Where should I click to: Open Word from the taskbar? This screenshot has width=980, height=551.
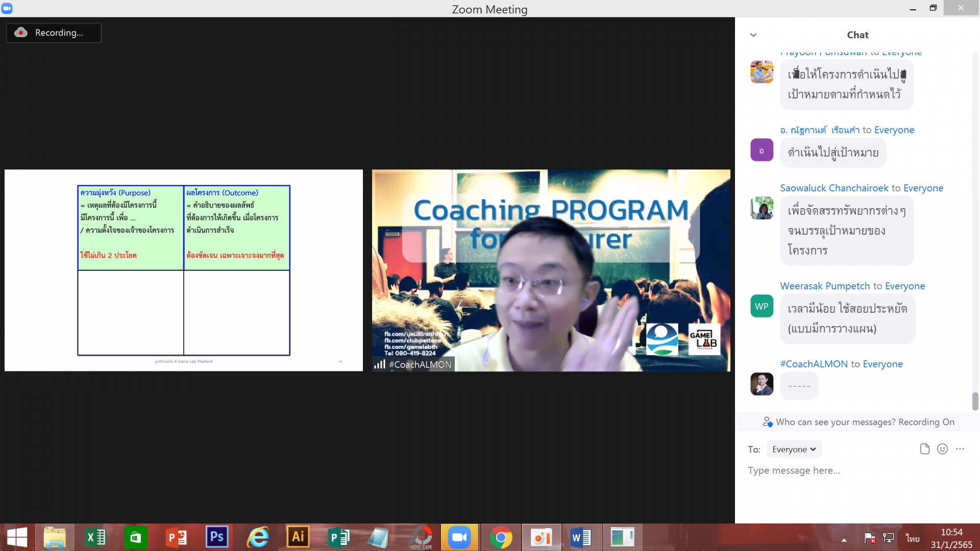(581, 537)
